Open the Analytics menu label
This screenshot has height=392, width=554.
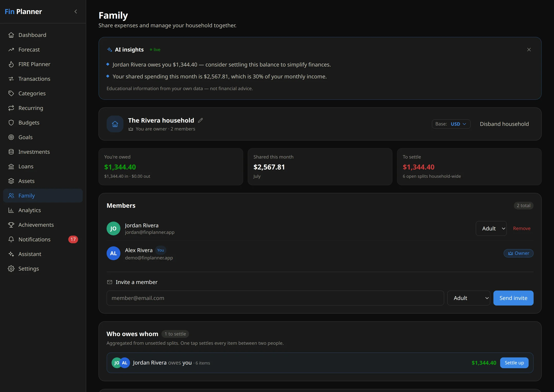tap(29, 210)
